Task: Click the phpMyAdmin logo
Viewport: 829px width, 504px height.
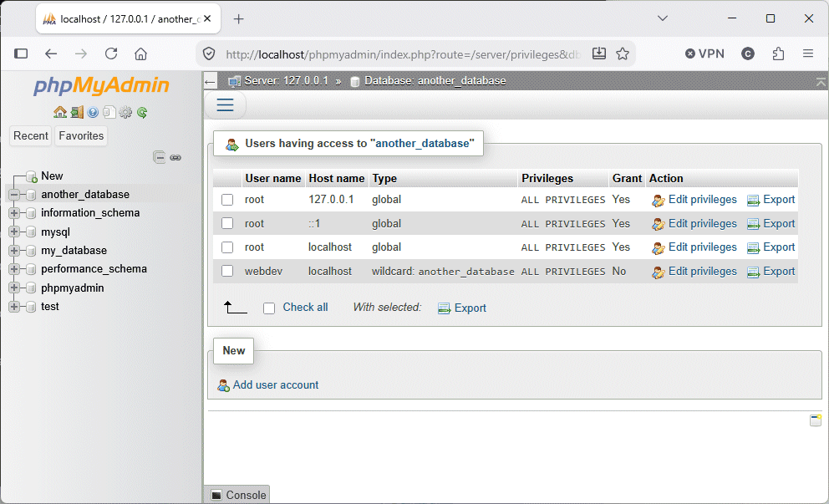Action: click(x=101, y=85)
